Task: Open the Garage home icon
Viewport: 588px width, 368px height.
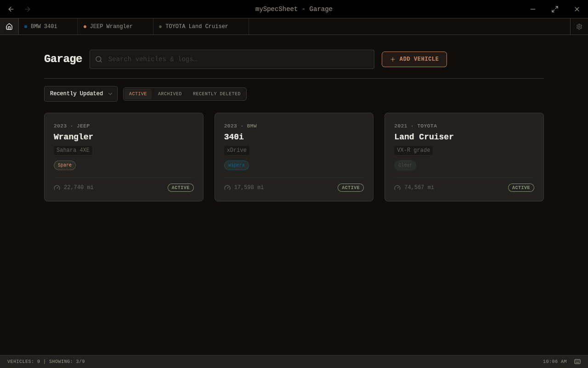Action: pos(9,26)
